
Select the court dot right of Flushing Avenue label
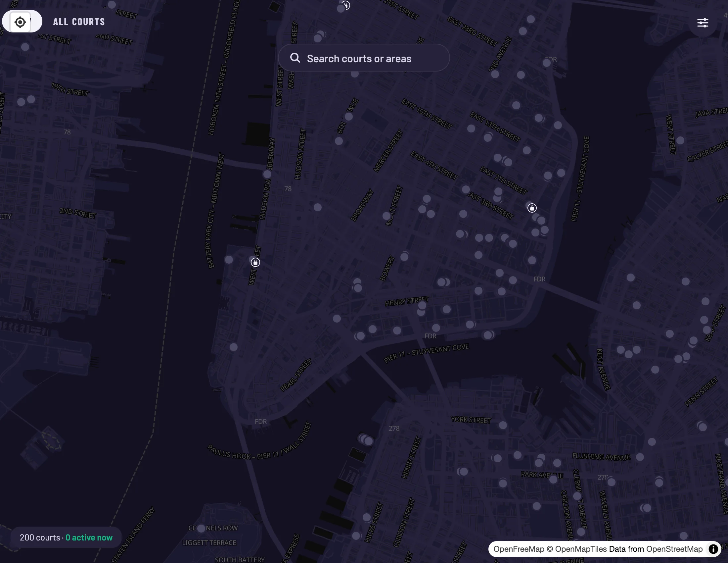point(640,457)
